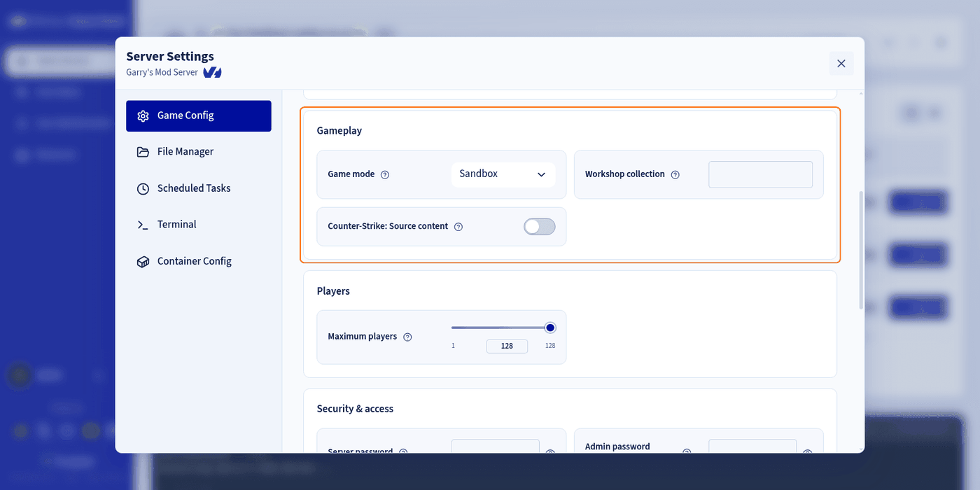The height and width of the screenshot is (490, 980).
Task: Click the Server Settings title
Action: 170,57
